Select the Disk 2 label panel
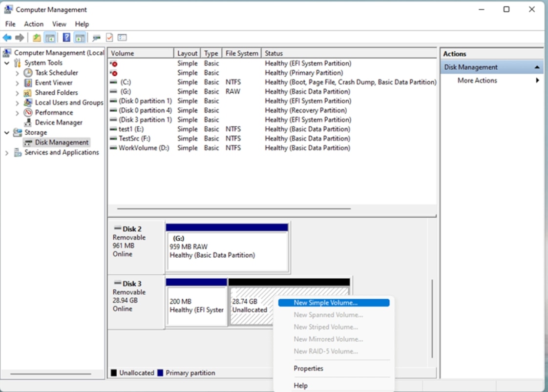The height and width of the screenshot is (392, 548). coord(136,248)
